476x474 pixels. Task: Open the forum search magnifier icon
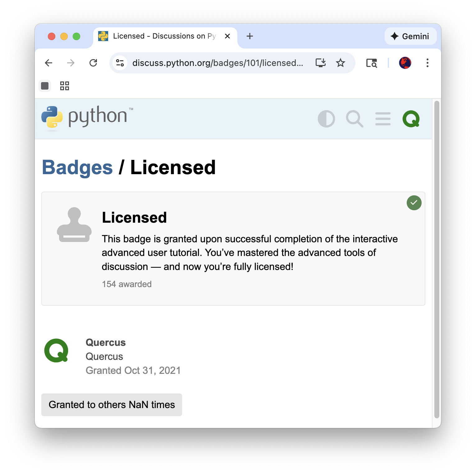click(355, 119)
